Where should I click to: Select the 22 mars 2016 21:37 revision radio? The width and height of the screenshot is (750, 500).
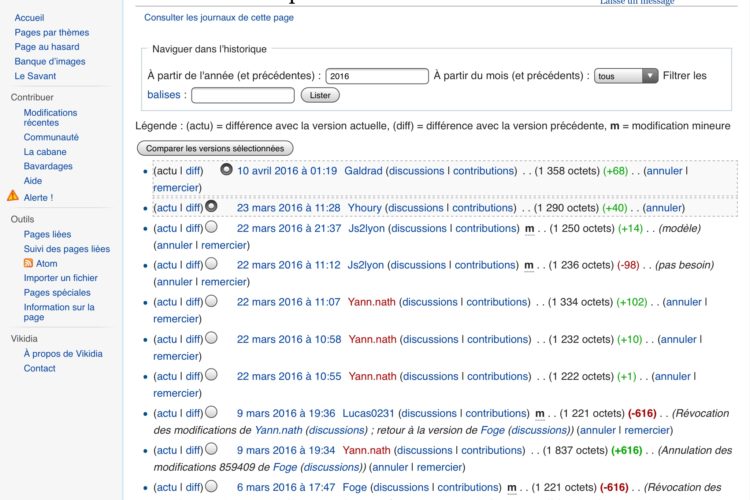pos(211,227)
